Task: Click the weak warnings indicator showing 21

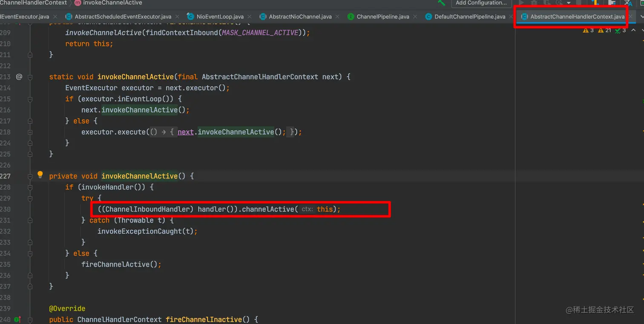Action: coord(605,30)
